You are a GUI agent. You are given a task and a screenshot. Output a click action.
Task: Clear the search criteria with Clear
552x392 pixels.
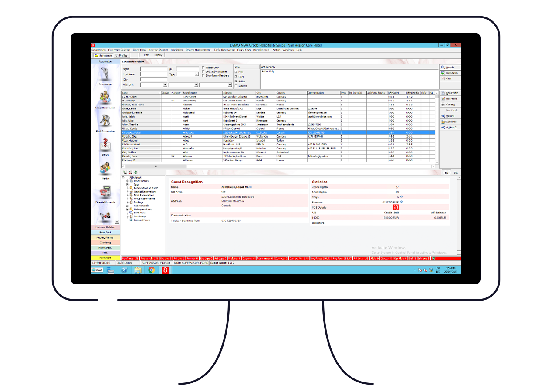[450, 78]
